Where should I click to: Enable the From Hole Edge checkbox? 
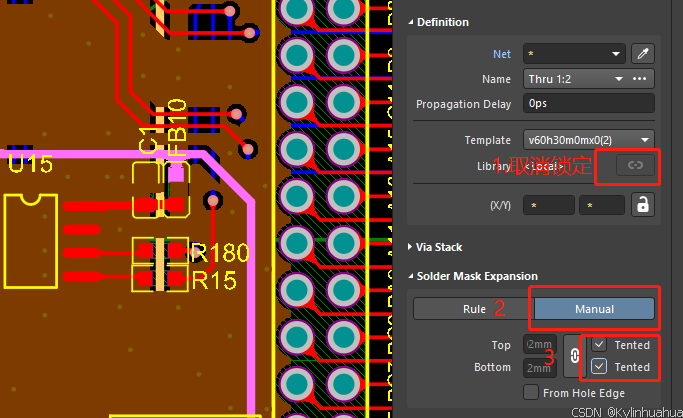[531, 392]
